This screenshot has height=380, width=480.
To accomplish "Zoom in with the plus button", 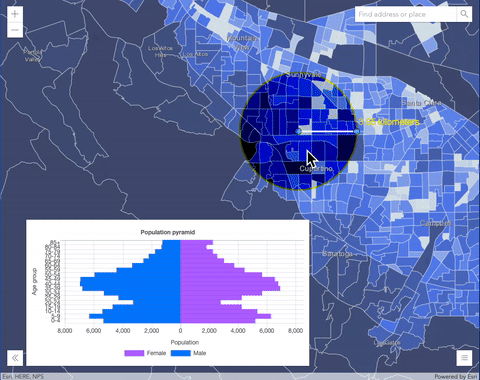I will 15,14.
